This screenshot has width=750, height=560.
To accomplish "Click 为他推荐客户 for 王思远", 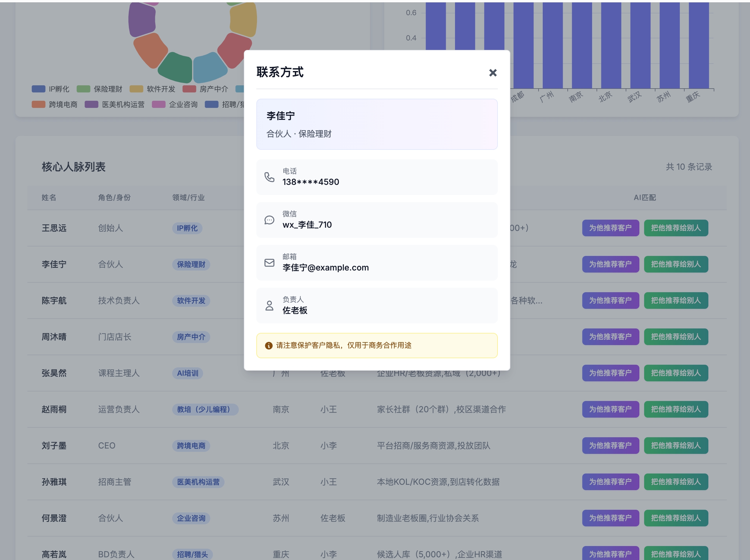I will 610,228.
